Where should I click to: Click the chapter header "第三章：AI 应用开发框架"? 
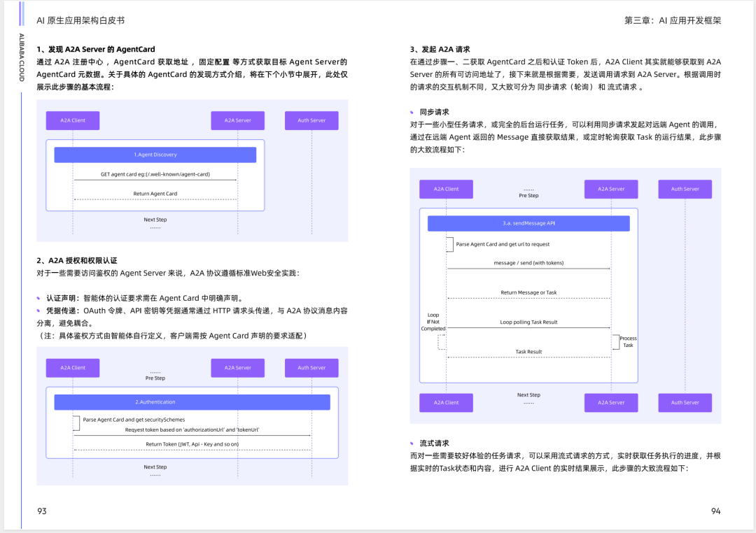click(673, 20)
